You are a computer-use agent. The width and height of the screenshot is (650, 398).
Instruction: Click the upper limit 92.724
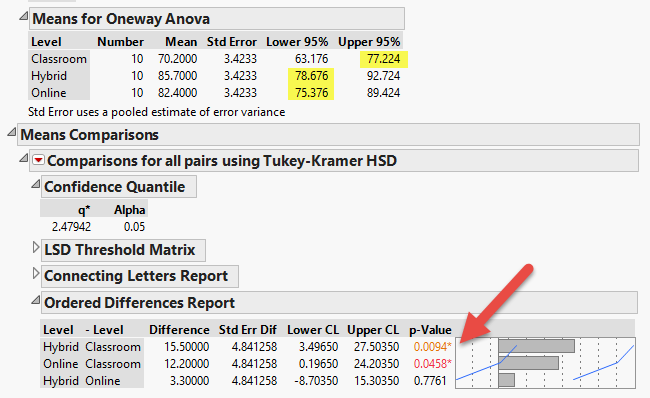(383, 76)
